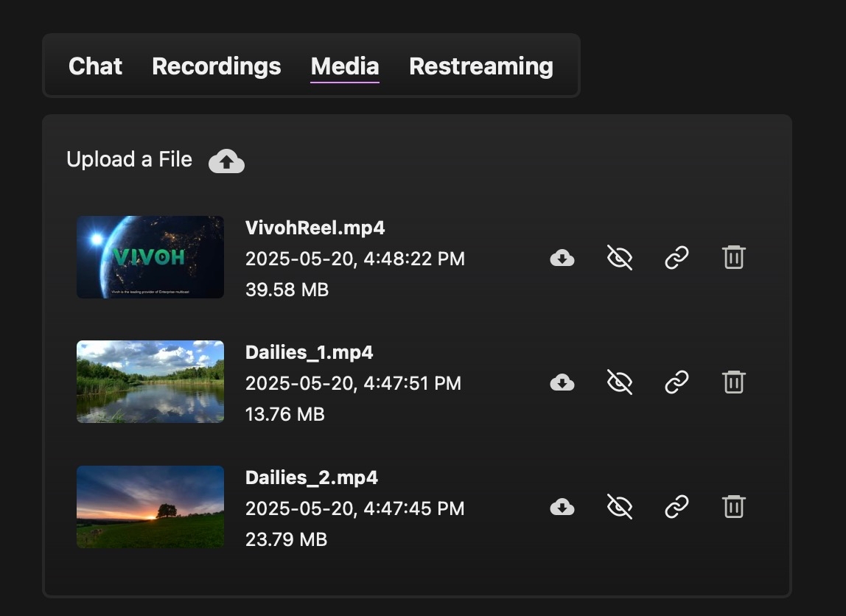Copy link for VivohReel.mp4
Image resolution: width=846 pixels, height=616 pixels.
[677, 258]
